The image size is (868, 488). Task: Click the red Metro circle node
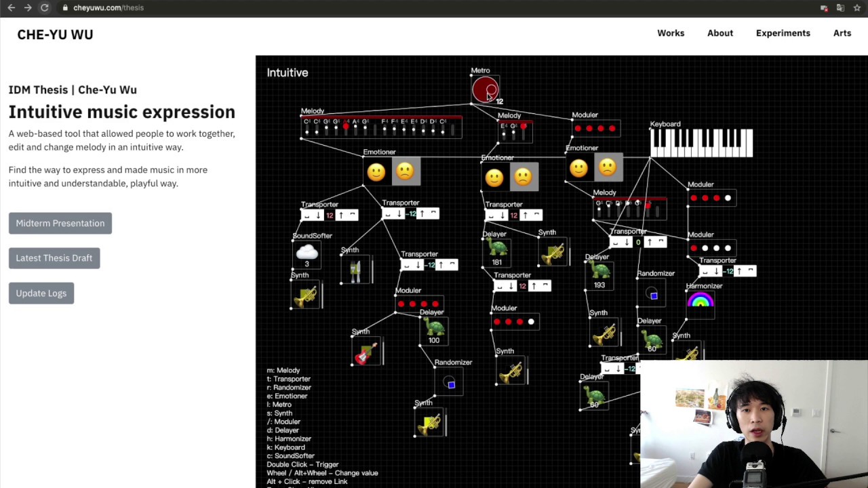(485, 89)
